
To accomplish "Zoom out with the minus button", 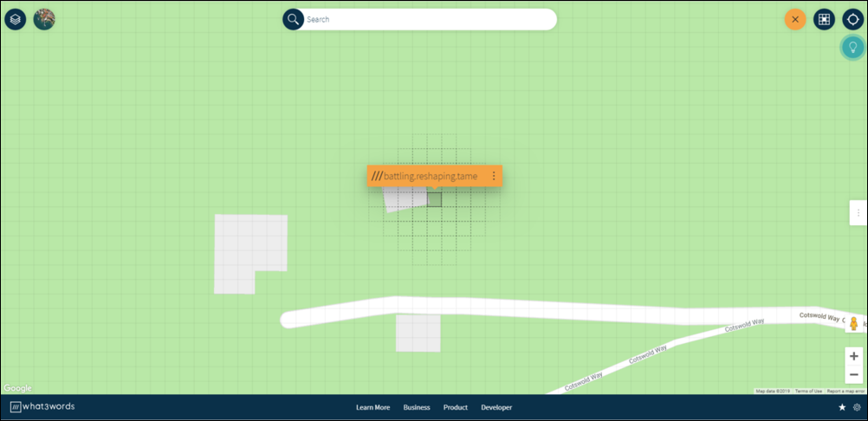I will pyautogui.click(x=853, y=374).
